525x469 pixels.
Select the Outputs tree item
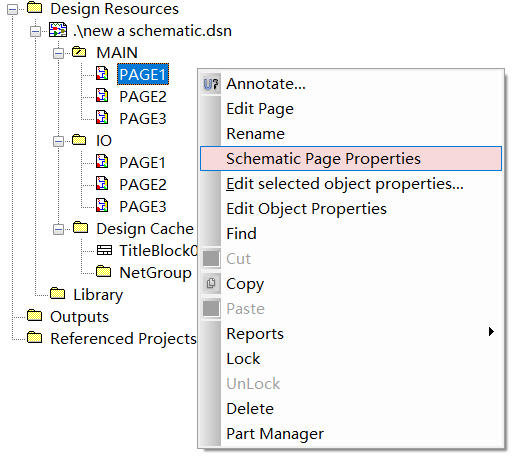[x=79, y=317]
